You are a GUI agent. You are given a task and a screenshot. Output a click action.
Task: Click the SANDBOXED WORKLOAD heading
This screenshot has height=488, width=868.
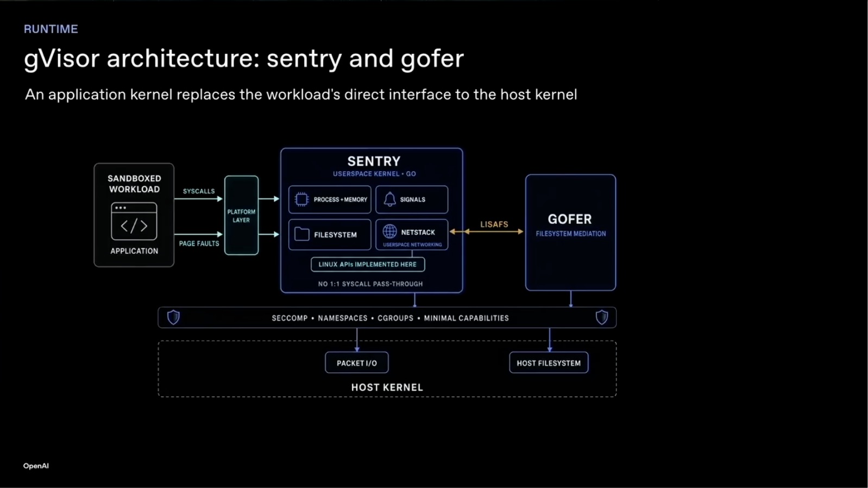[134, 184]
